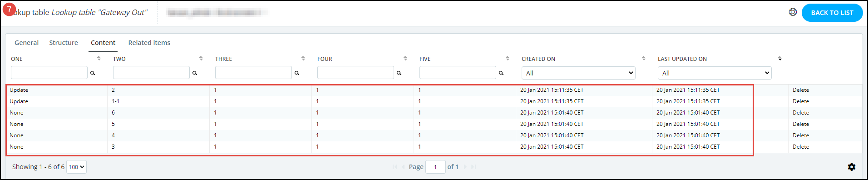Click search icon for FOUR column

tap(399, 73)
